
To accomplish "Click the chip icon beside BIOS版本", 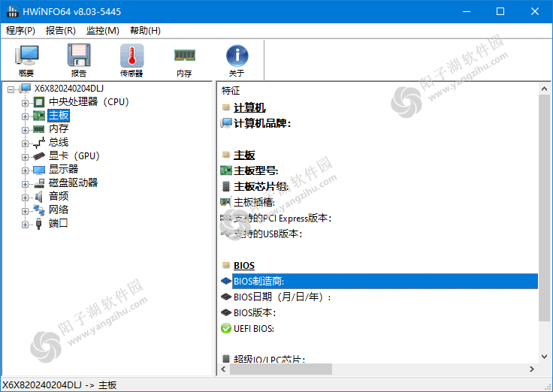I will click(226, 312).
